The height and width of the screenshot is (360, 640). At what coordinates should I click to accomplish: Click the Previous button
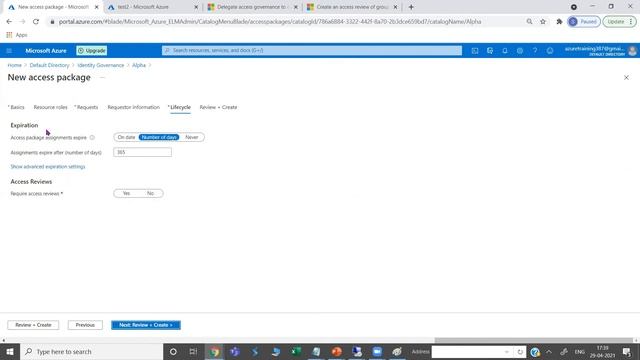[x=85, y=325]
